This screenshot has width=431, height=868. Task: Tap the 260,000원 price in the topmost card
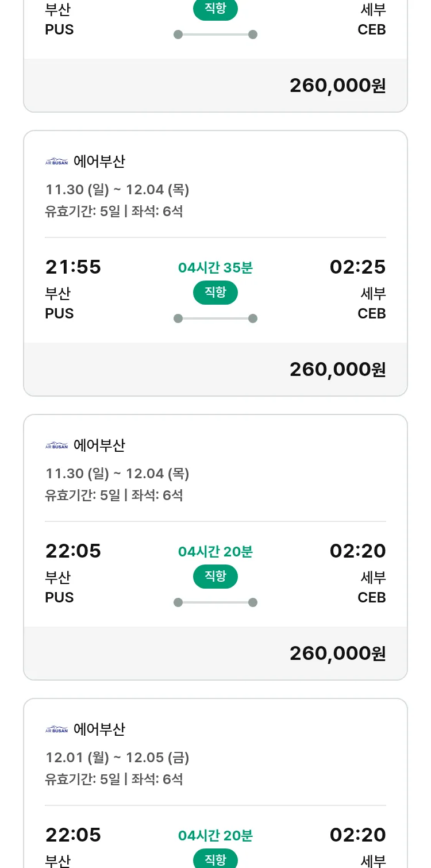pos(337,86)
